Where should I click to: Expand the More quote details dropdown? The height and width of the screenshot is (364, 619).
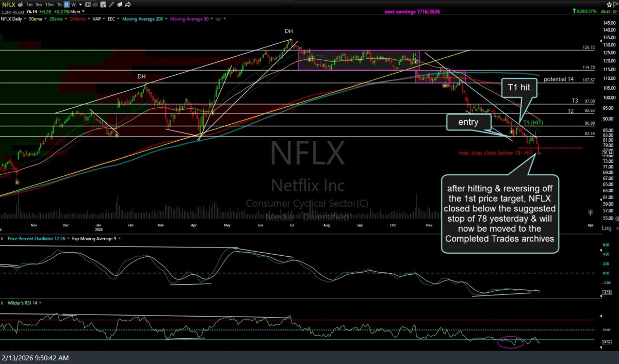[x=77, y=11]
